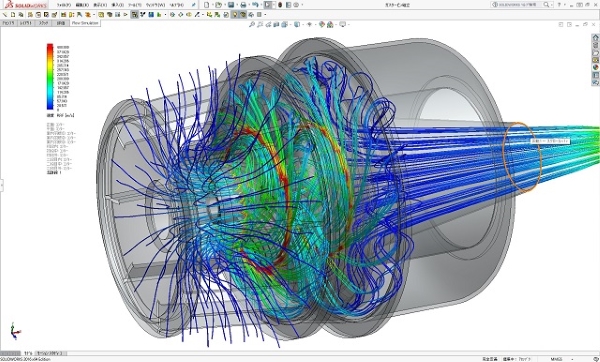
Task: Click the Print icon in title toolbar
Action: (x=243, y=5)
